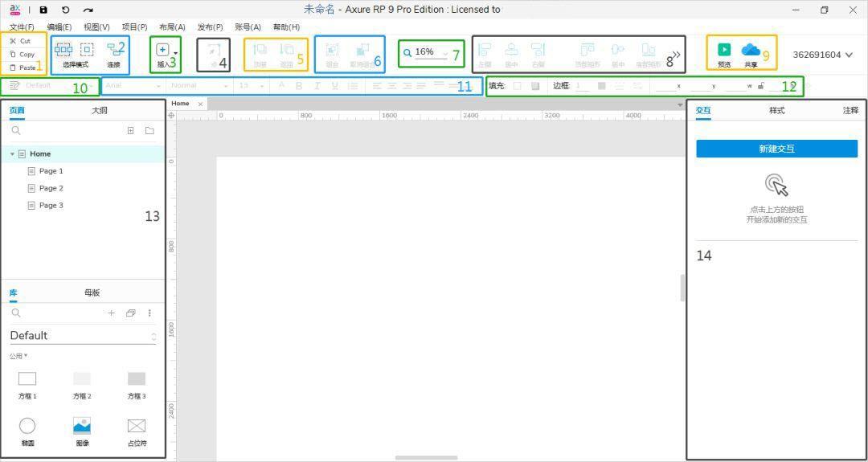Click the 共享 cloud share button

tap(751, 49)
